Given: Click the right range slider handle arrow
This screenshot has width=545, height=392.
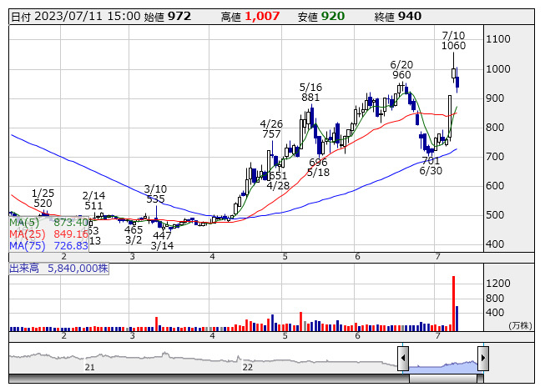Looking at the screenshot, I should [x=483, y=358].
